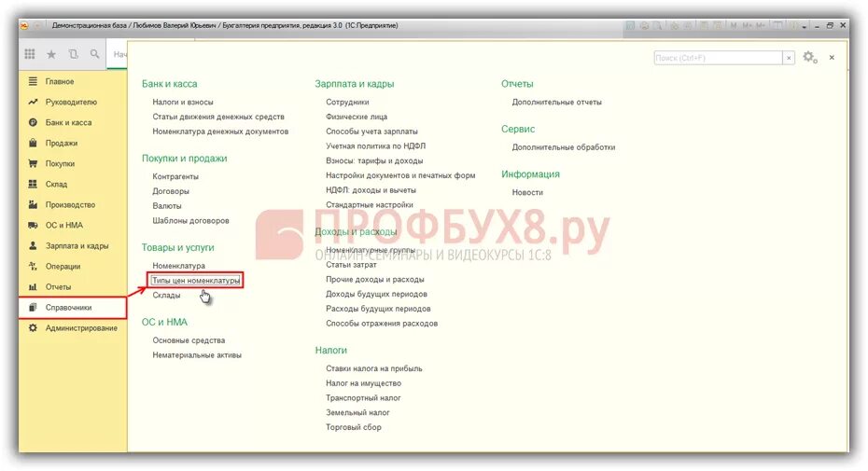Viewport: 868px width, 471px height.
Task: Click in the Поиск (Ctrl+F) search field
Action: pos(718,58)
